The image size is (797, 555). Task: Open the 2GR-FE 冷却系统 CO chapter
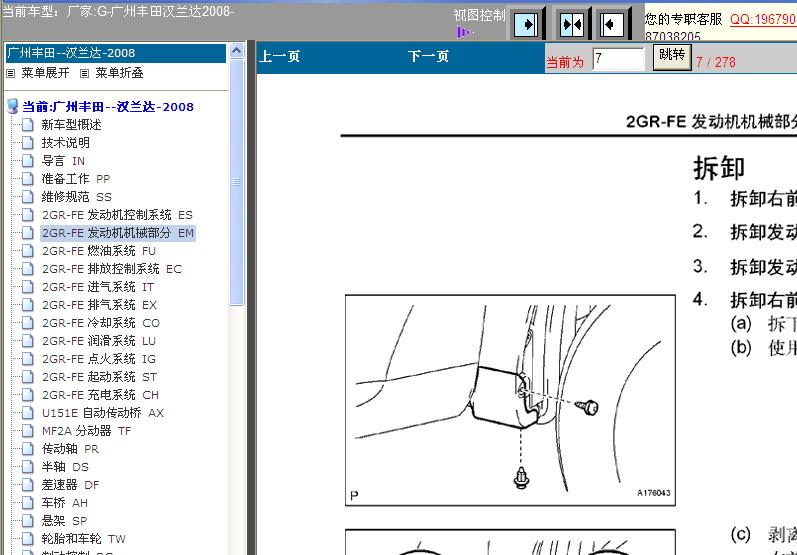(101, 323)
